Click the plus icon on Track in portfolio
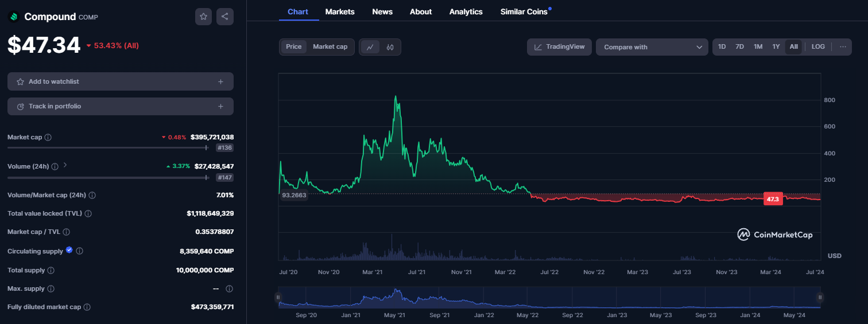 click(x=220, y=106)
